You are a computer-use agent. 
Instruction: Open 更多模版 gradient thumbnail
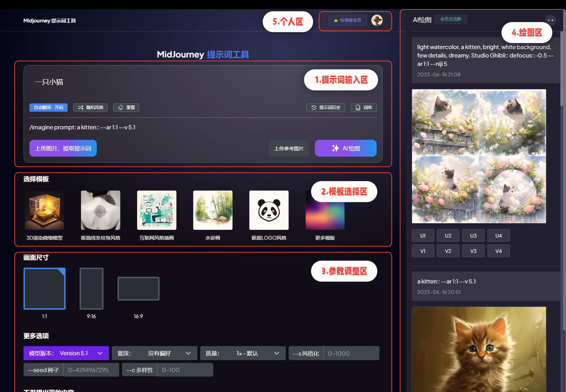(325, 210)
